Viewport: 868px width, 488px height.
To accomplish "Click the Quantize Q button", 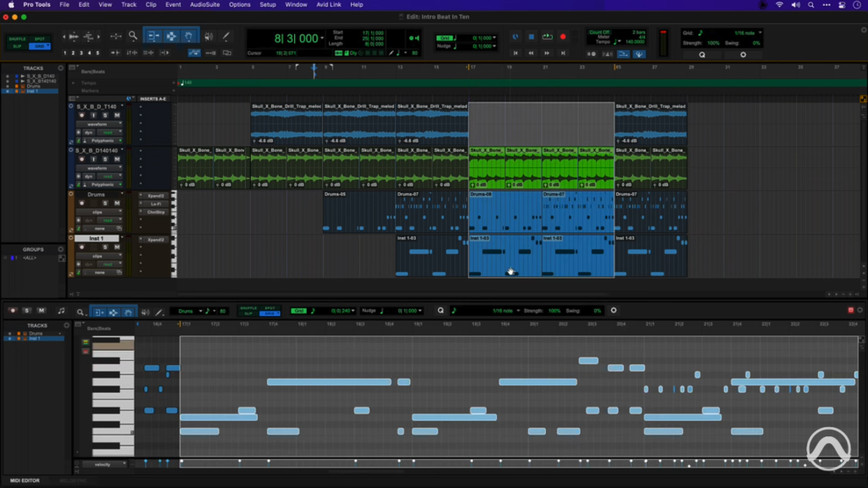I will pos(702,55).
